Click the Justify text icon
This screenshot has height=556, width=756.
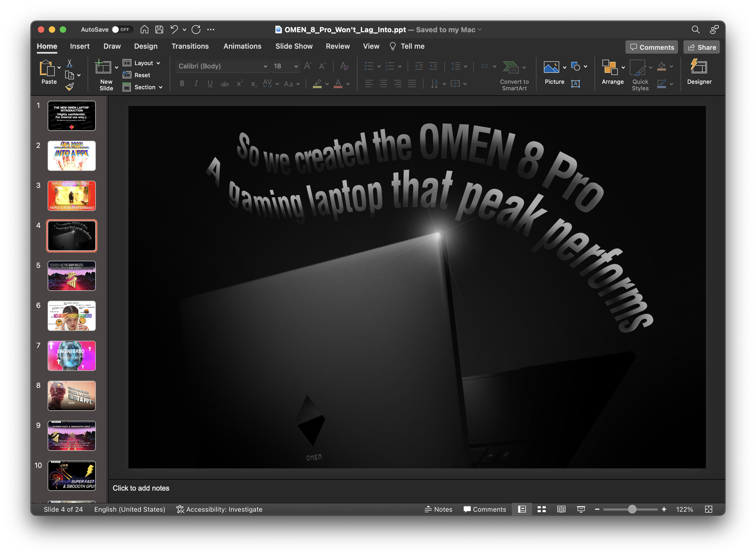tap(412, 84)
